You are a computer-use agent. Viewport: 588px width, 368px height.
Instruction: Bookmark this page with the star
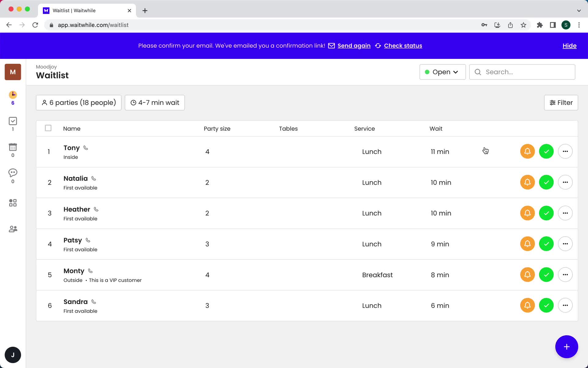523,25
